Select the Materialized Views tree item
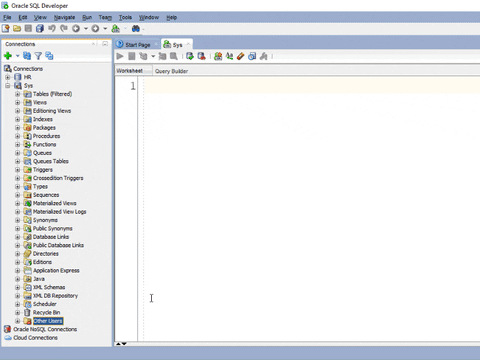This screenshot has width=480, height=360. pos(54,203)
